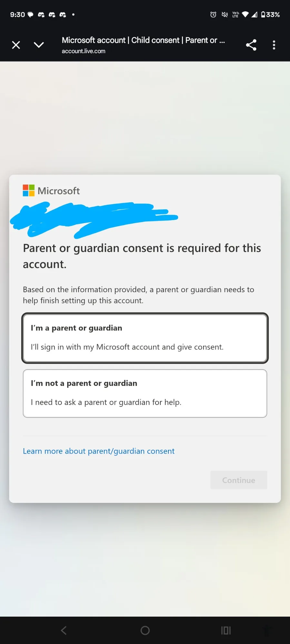Image resolution: width=290 pixels, height=644 pixels.
Task: Select "I'm a parent or guardian" option
Action: [145, 338]
